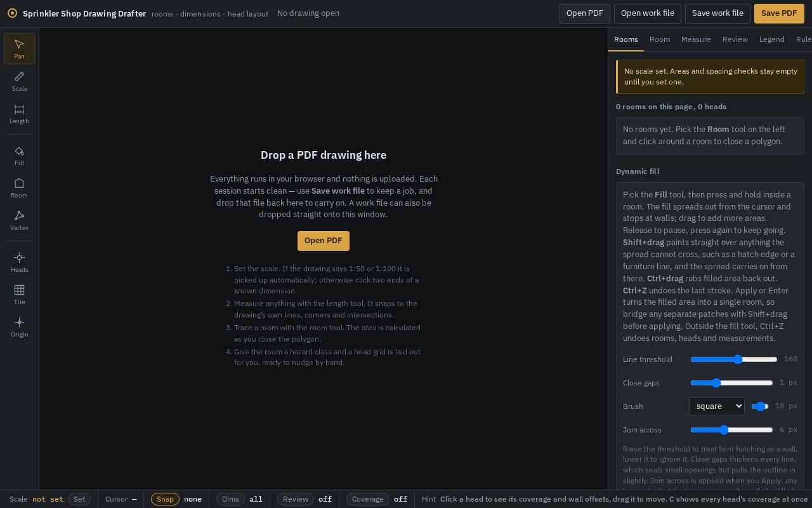Select the Origin tool

(19, 327)
